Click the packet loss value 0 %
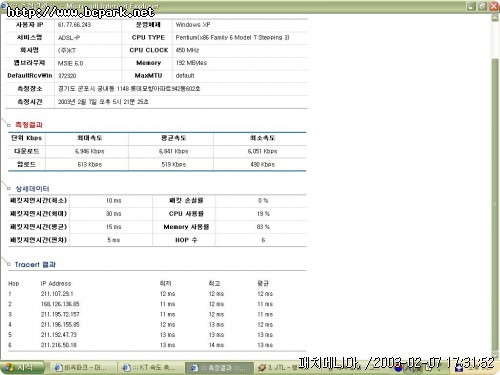The width and height of the screenshot is (500, 375). pyautogui.click(x=263, y=201)
